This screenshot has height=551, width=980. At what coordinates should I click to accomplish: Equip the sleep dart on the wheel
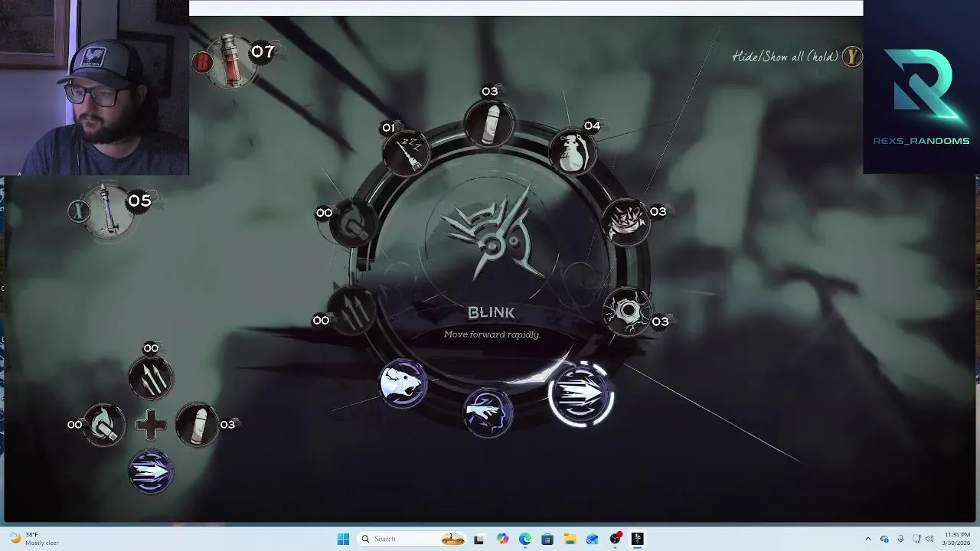tap(408, 152)
